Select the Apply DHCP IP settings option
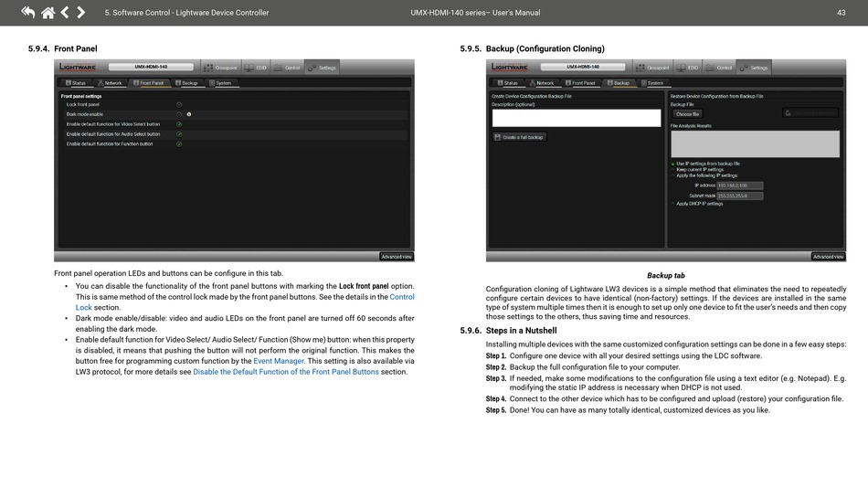868x487 pixels. [x=672, y=204]
